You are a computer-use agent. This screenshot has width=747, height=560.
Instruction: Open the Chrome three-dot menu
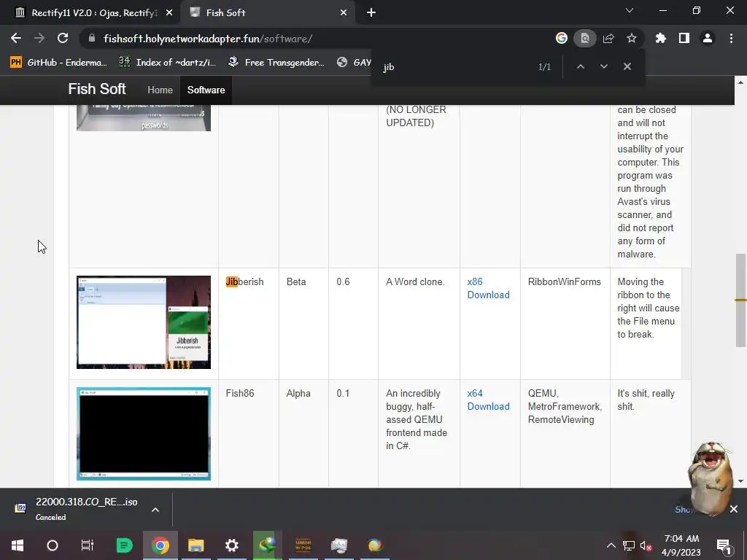click(x=731, y=38)
